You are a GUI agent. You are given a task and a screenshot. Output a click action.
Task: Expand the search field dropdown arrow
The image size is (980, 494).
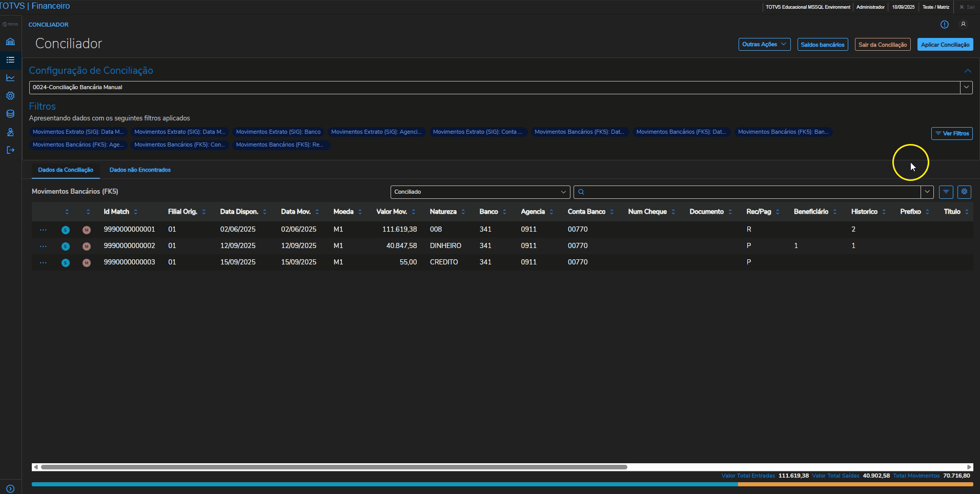tap(927, 192)
